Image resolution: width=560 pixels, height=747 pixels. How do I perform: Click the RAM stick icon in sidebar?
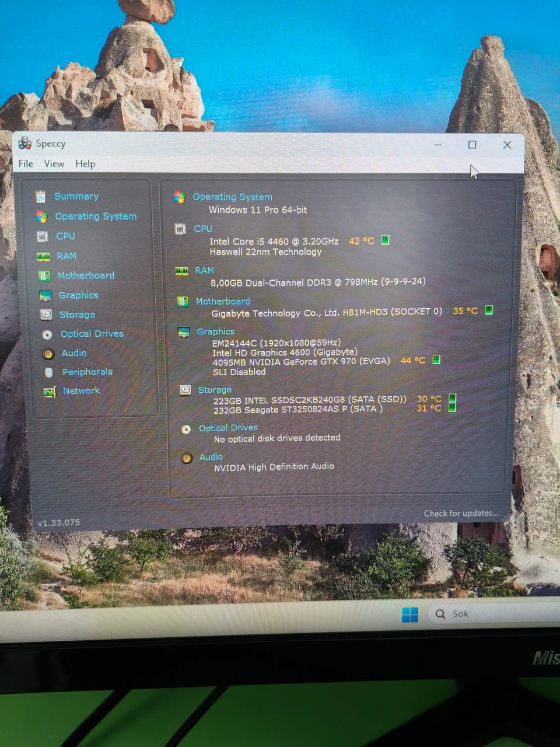point(43,256)
